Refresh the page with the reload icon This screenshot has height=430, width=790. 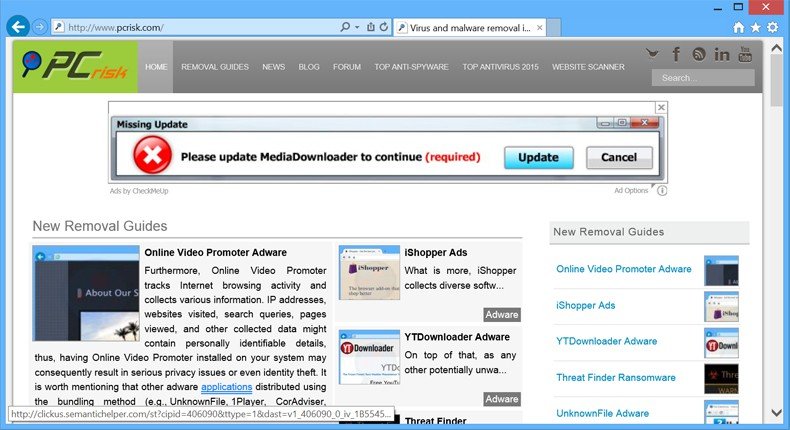[384, 27]
